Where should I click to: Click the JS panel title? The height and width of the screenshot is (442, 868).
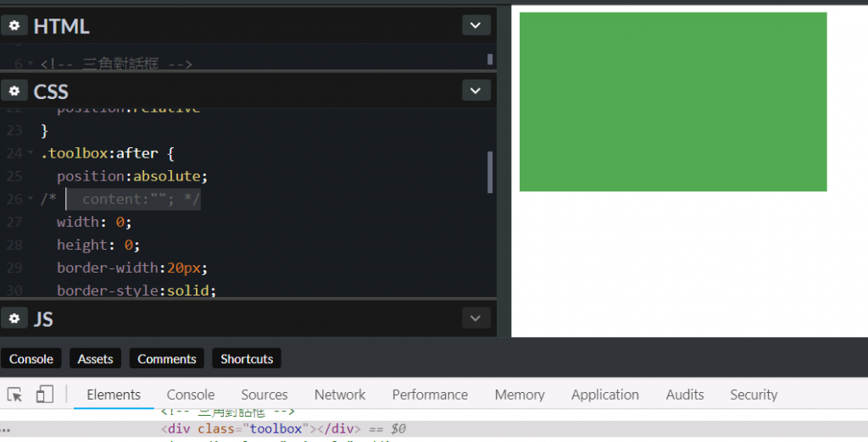44,318
